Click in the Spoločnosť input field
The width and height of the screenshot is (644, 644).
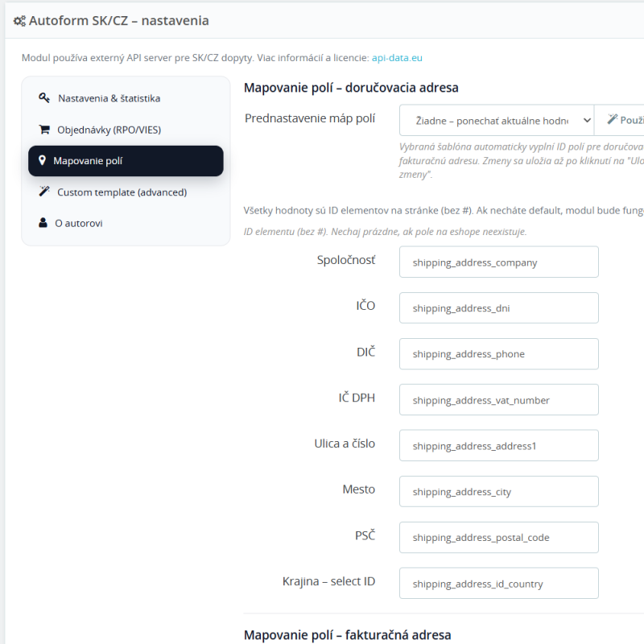pyautogui.click(x=498, y=262)
